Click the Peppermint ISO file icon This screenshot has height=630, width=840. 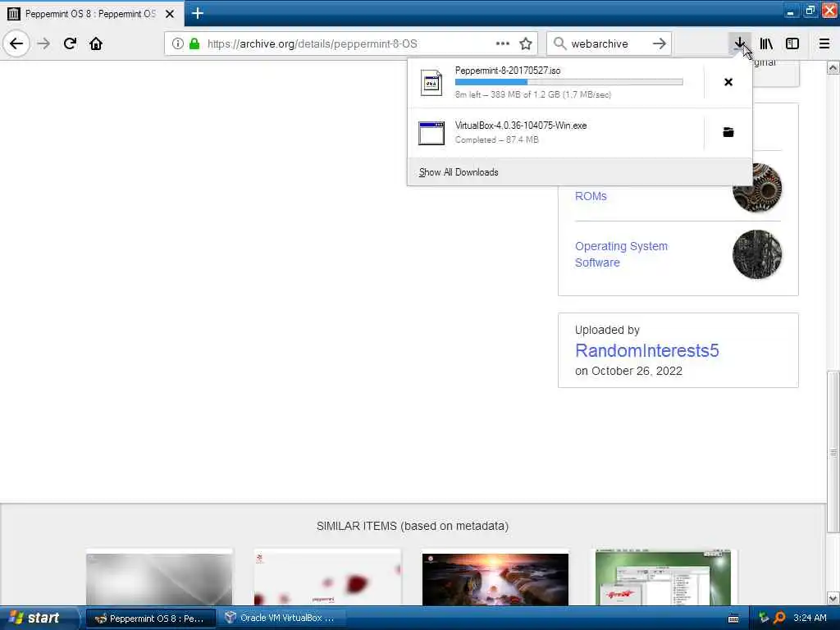pos(431,83)
